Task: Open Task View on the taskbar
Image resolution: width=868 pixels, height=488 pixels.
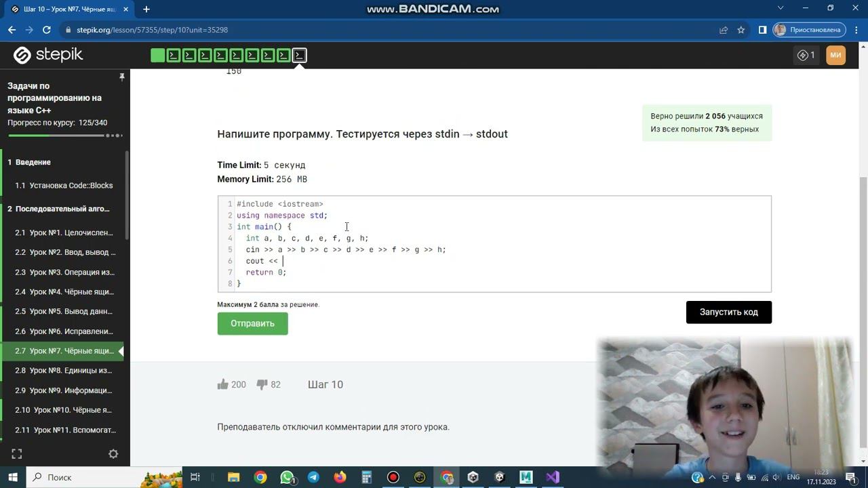Action: [195, 477]
